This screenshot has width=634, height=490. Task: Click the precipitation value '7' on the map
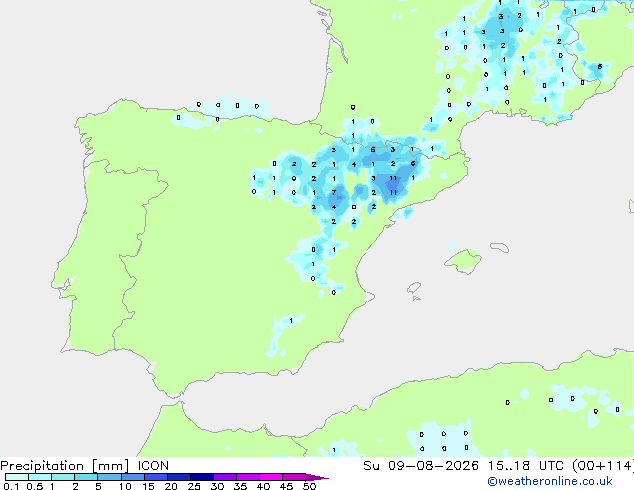pos(334,192)
